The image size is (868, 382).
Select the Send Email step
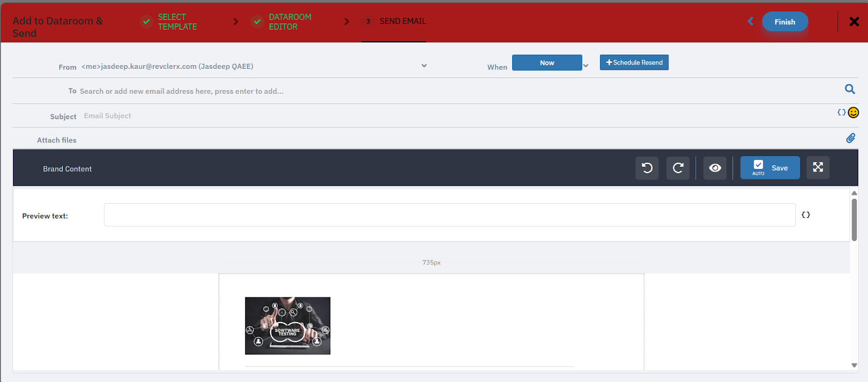(395, 21)
